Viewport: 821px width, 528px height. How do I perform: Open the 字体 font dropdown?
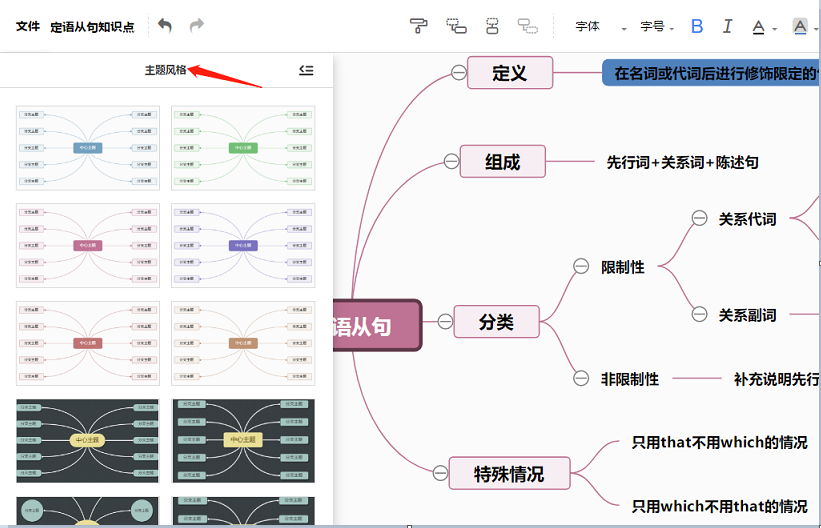tap(601, 26)
